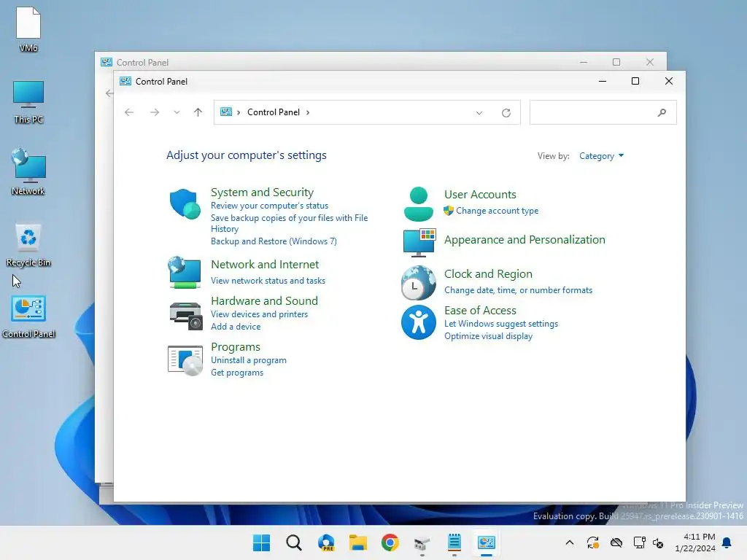Go up one level with Up arrow

click(x=198, y=112)
